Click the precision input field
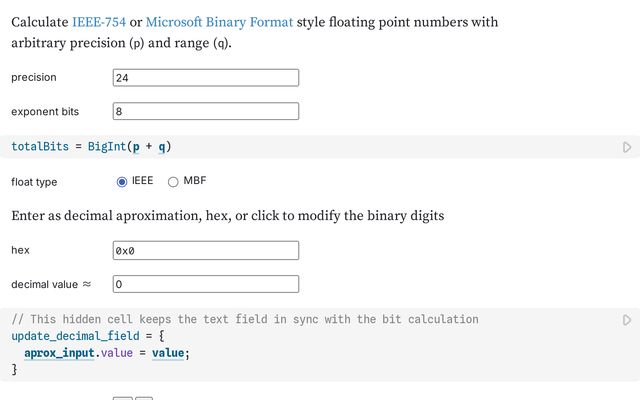The image size is (640, 400). pos(206,78)
